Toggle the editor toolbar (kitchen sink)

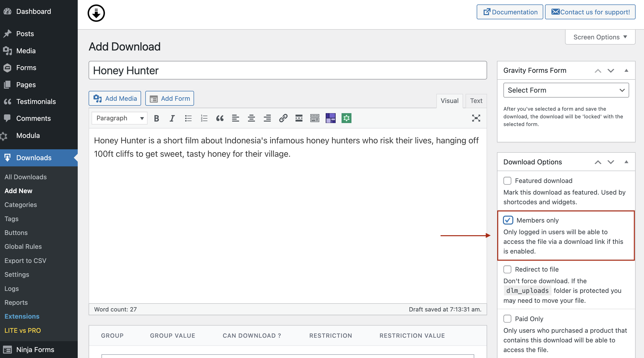[x=315, y=118]
